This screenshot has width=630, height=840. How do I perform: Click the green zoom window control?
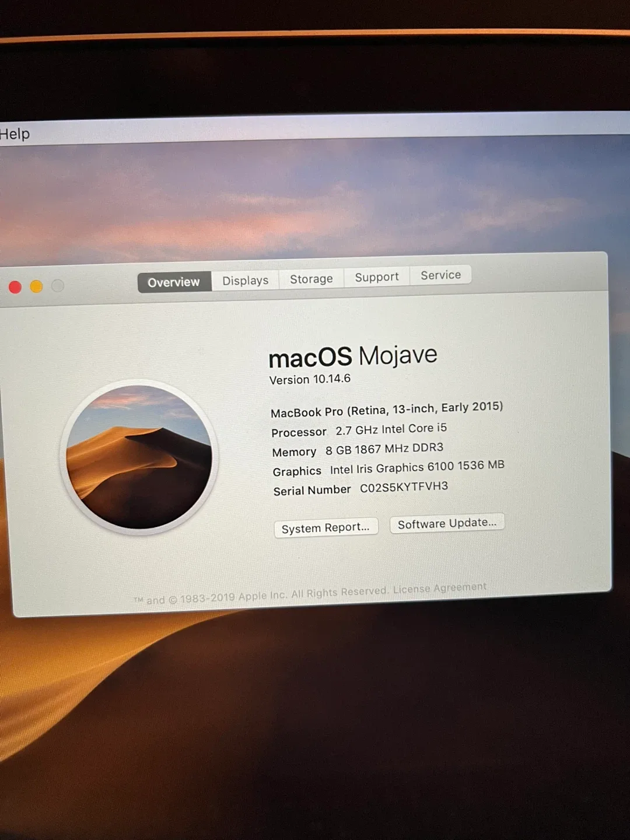[x=58, y=285]
